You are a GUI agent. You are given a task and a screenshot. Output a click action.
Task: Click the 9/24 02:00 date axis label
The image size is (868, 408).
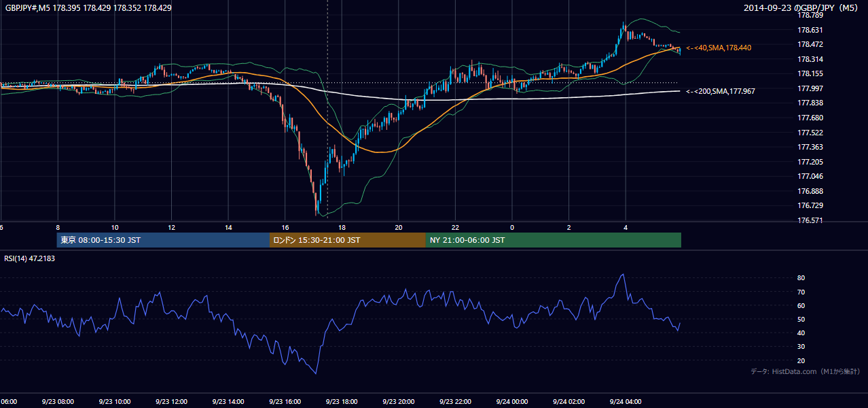coord(568,402)
